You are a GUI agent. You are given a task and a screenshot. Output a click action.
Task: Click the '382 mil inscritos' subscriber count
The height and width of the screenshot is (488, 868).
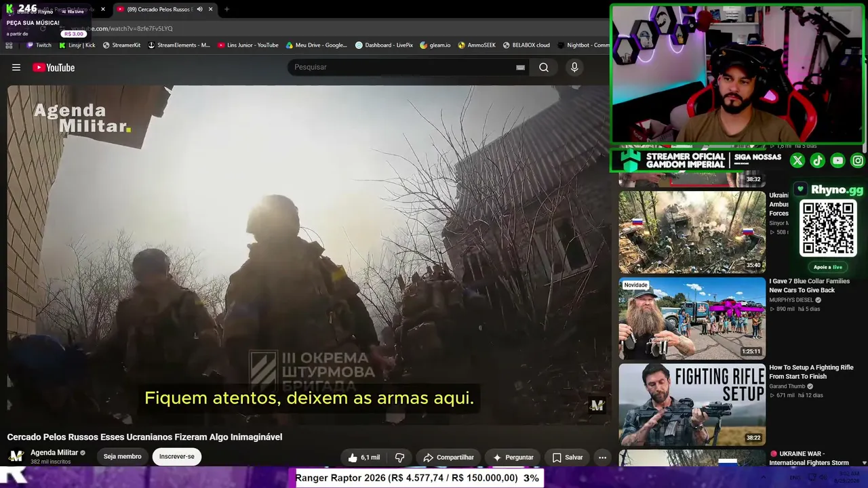[51, 462]
